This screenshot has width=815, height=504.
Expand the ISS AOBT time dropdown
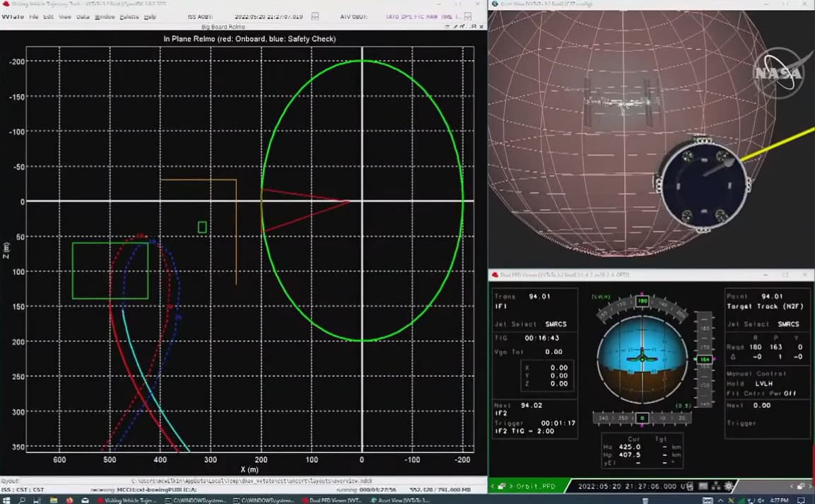pyautogui.click(x=315, y=16)
